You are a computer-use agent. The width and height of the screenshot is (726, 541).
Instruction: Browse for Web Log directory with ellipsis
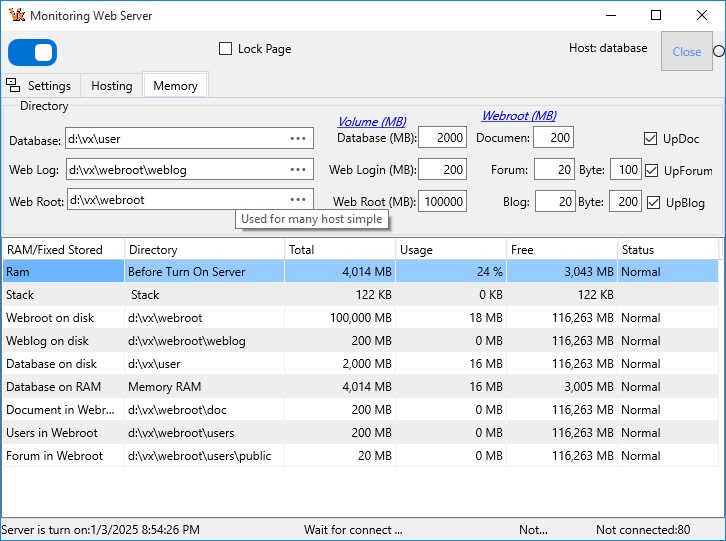(x=298, y=170)
